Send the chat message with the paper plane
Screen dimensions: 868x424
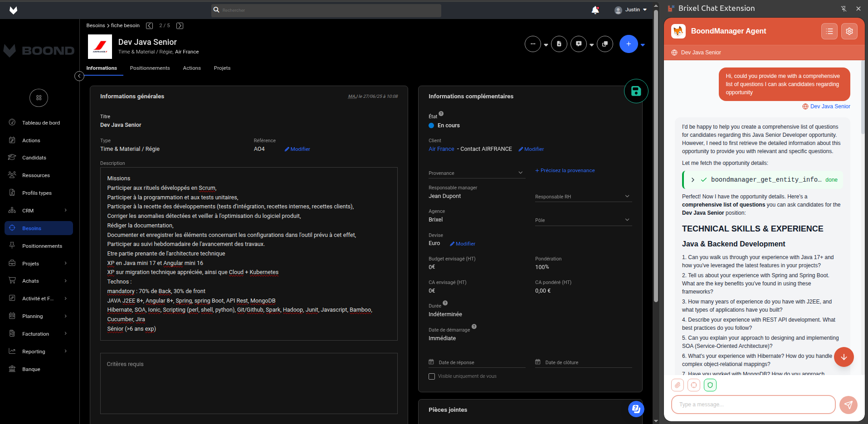tap(848, 405)
